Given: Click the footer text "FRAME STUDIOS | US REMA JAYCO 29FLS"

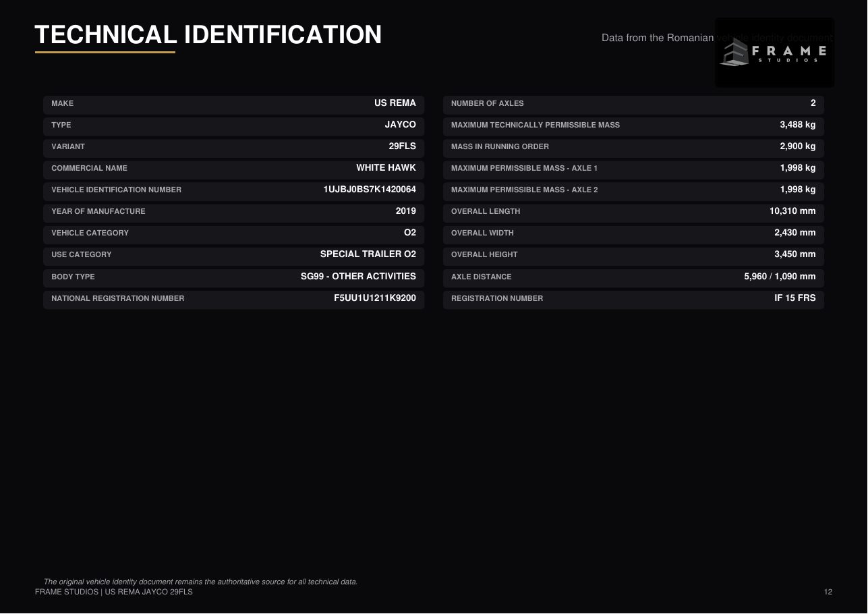Looking at the screenshot, I should [114, 592].
